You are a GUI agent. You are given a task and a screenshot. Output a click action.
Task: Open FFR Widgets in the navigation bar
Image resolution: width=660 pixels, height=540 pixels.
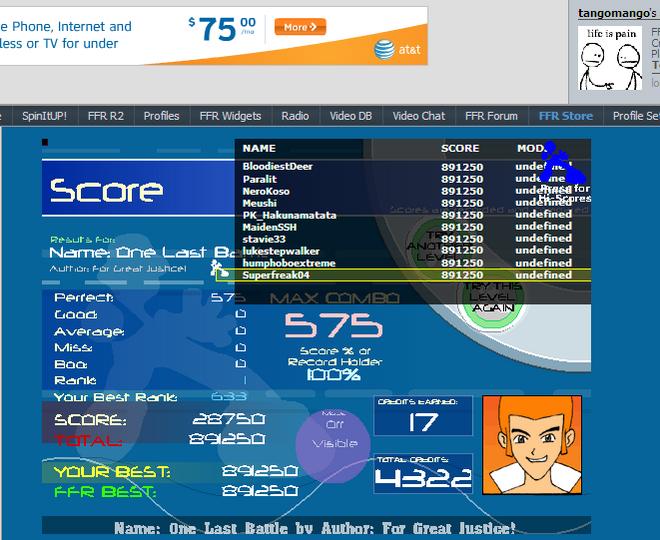(230, 116)
